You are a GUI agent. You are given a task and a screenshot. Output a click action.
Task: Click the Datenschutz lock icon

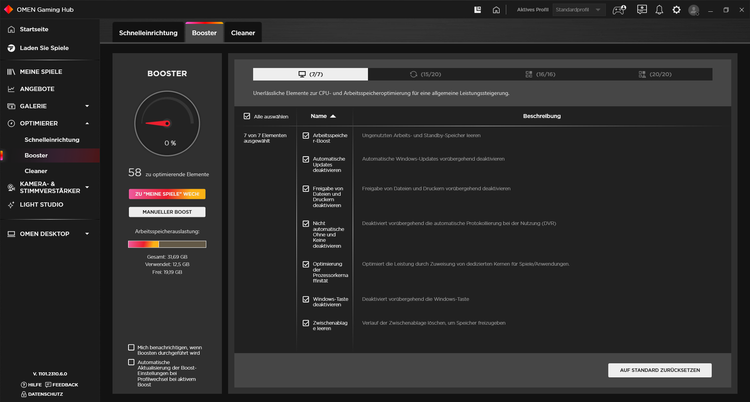click(23, 394)
